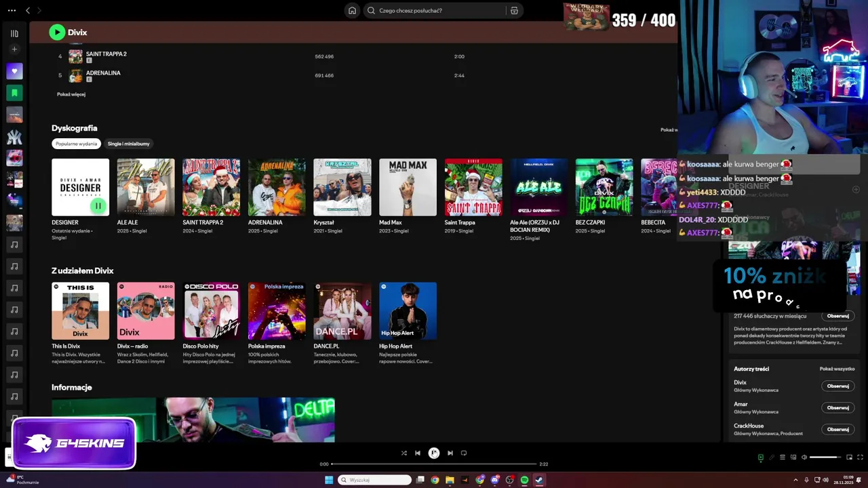Screen dimensions: 868x488
Task: Open the playback queue
Action: pyautogui.click(x=782, y=457)
